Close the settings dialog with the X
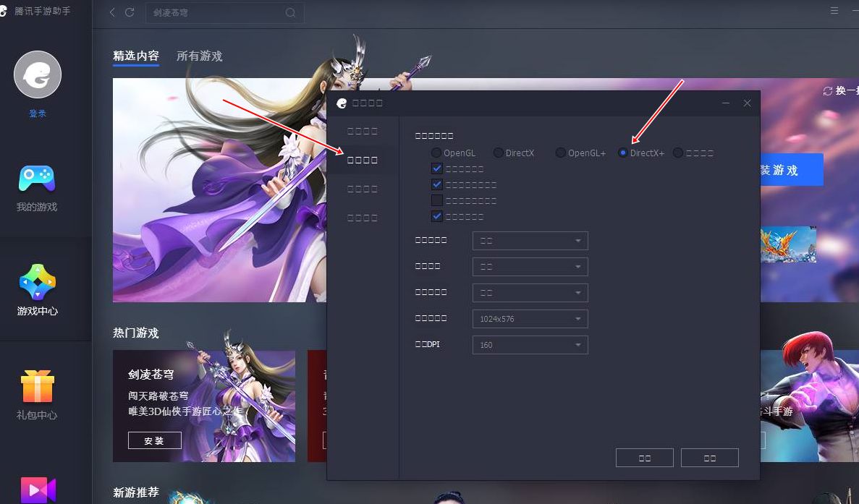The image size is (859, 504). click(747, 103)
